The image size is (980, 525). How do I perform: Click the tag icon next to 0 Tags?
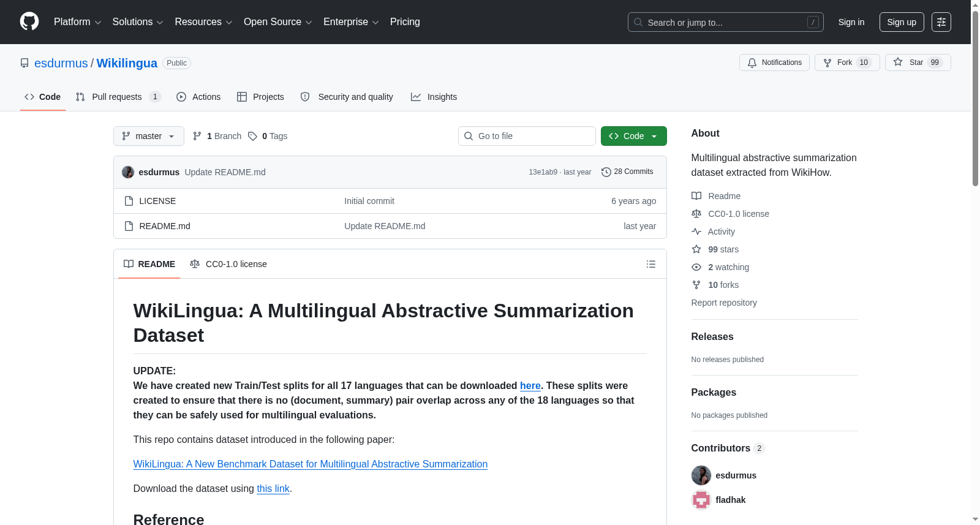point(252,136)
